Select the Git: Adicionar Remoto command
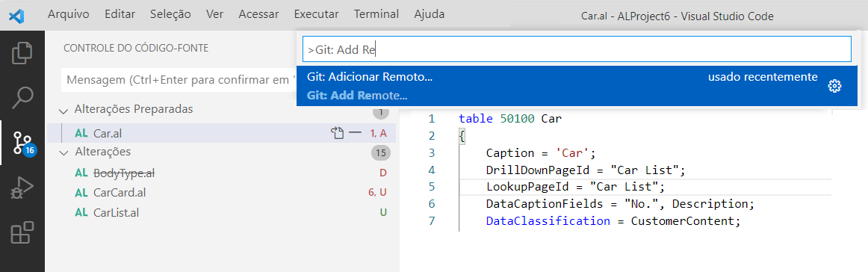Image resolution: width=868 pixels, height=272 pixels. [577, 86]
